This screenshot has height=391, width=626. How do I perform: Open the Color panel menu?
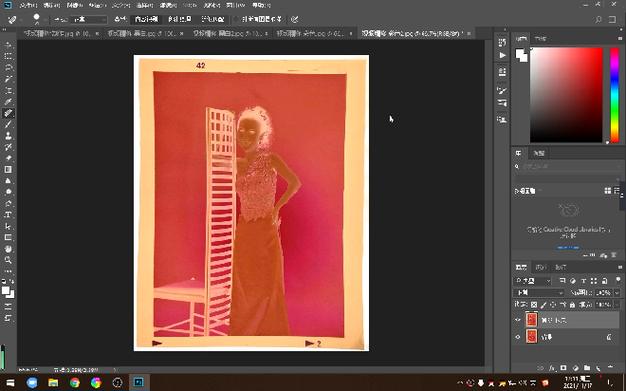tap(620, 38)
